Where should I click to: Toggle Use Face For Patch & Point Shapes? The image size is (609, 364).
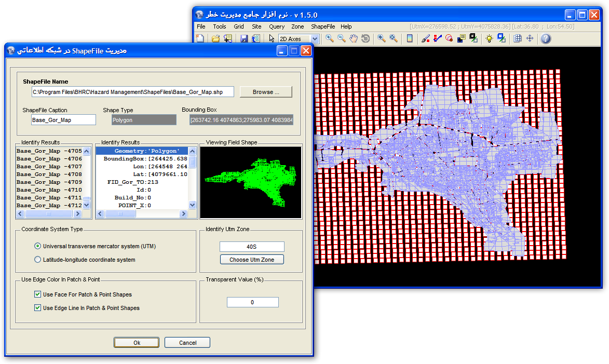coord(37,294)
